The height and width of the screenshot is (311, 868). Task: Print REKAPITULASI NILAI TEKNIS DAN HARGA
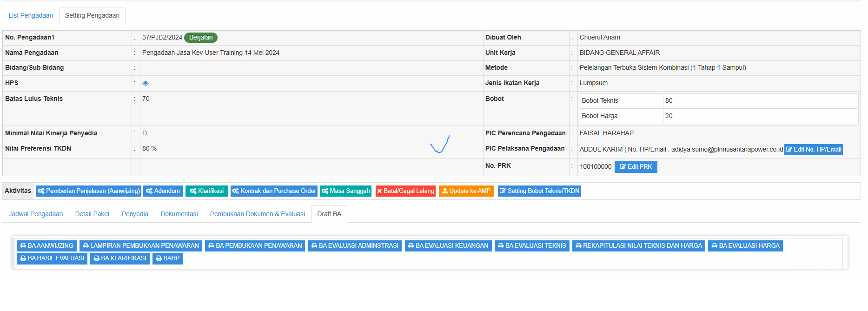pyautogui.click(x=638, y=246)
